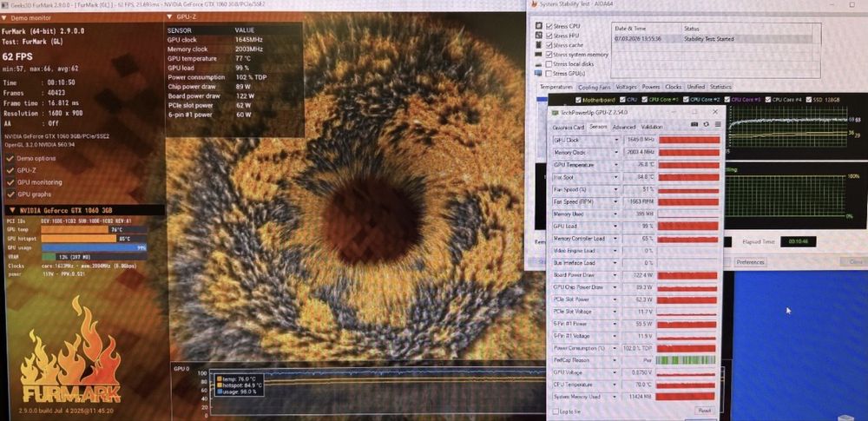Click the PerfCap Reason green bar graph
868x421 pixels.
coord(686,360)
